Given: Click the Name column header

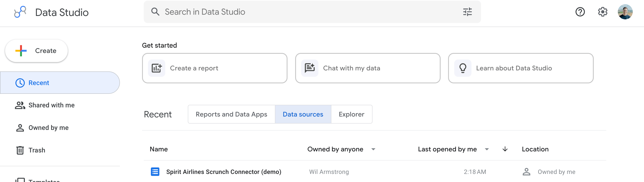Looking at the screenshot, I should (x=159, y=149).
